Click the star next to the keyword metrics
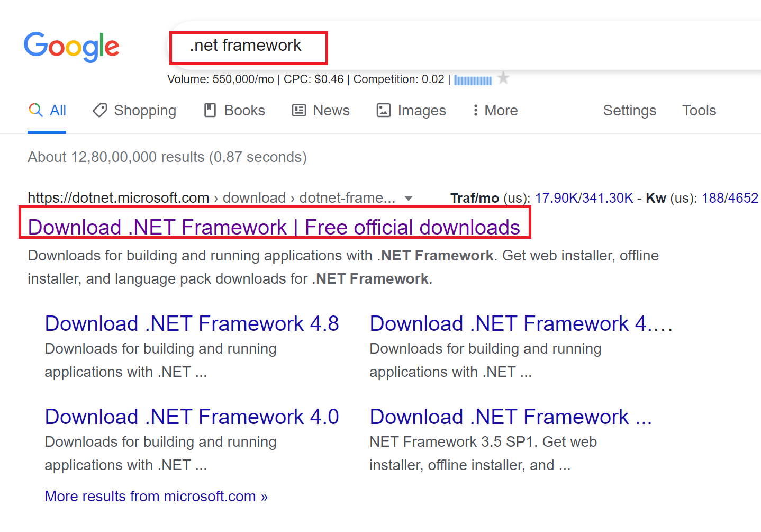The image size is (761, 532). click(x=503, y=78)
